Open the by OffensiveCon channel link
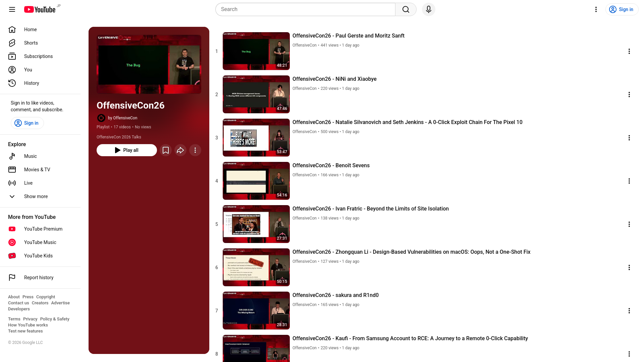Image resolution: width=644 pixels, height=362 pixels. click(x=122, y=118)
